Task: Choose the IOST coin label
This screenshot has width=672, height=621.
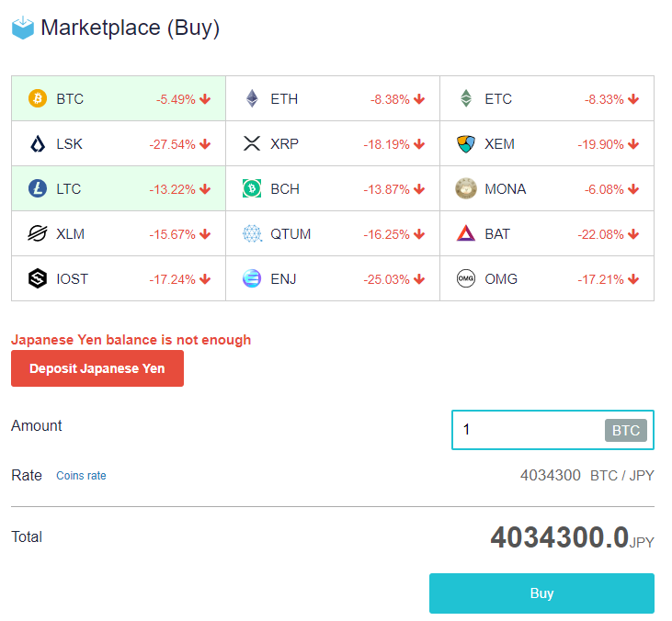Action: 72,279
